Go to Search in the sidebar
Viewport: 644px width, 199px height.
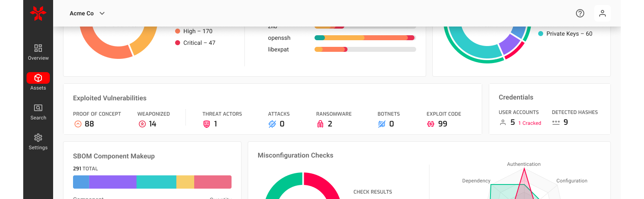point(38,112)
